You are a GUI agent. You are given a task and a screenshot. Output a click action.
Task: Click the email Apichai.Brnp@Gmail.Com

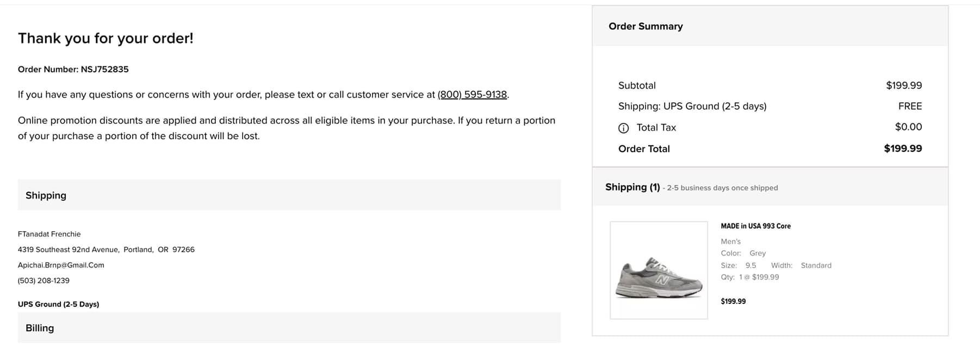pyautogui.click(x=61, y=265)
